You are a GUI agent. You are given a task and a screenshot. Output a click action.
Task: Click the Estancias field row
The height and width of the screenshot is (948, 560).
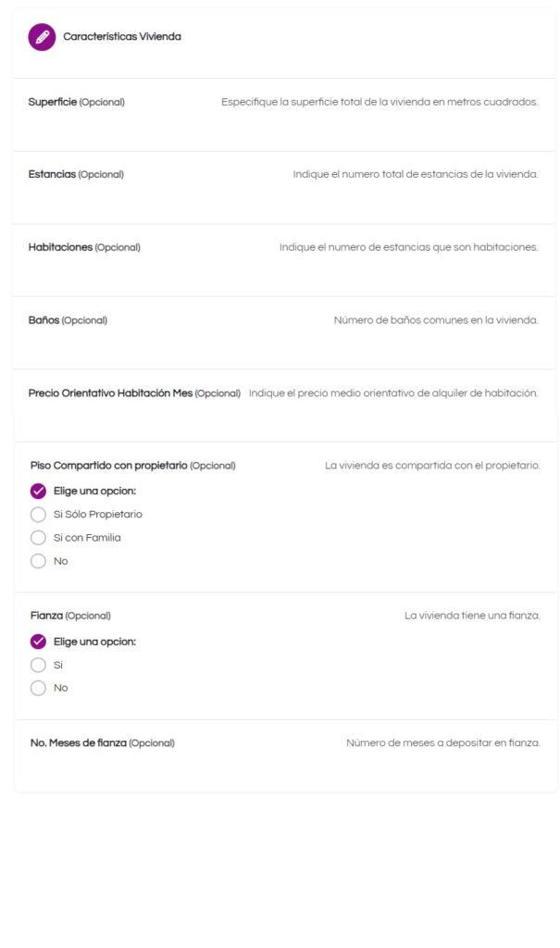tap(283, 188)
